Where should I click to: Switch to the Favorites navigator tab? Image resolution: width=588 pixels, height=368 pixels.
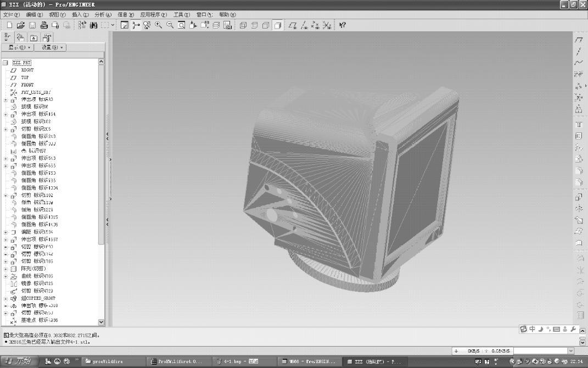(x=33, y=37)
